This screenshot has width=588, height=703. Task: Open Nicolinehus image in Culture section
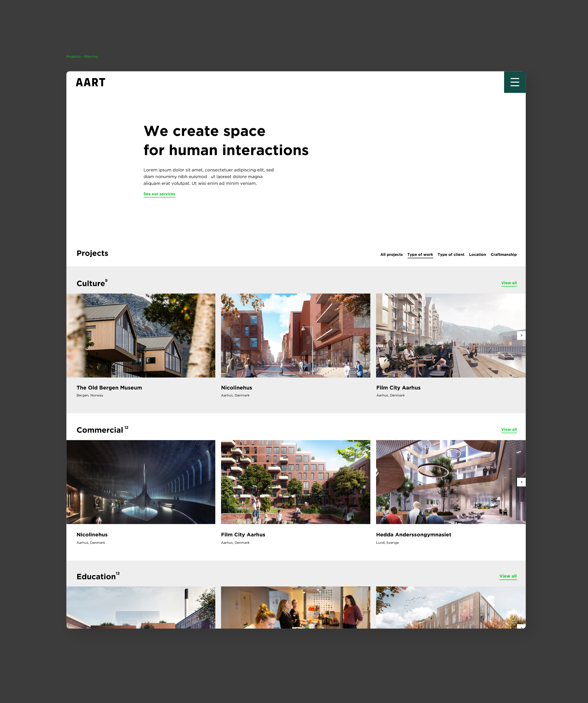tap(296, 335)
